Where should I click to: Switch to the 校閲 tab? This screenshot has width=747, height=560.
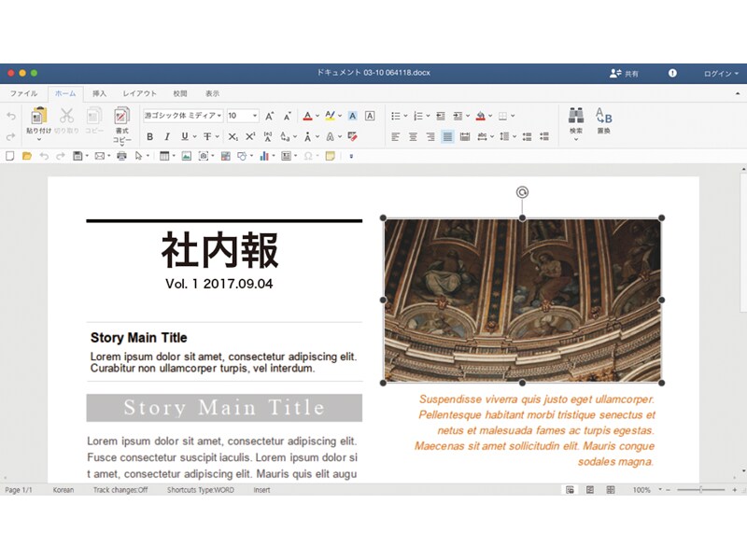[180, 93]
